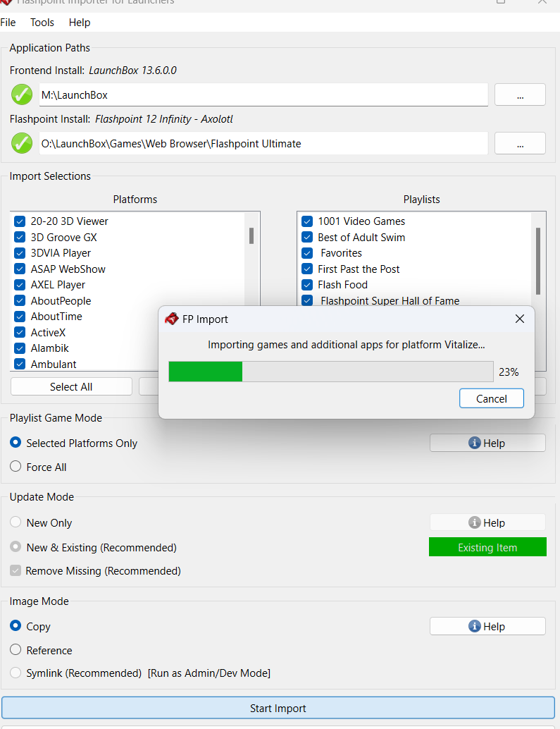Open Update Mode Help
The width and height of the screenshot is (560, 729).
coord(487,522)
